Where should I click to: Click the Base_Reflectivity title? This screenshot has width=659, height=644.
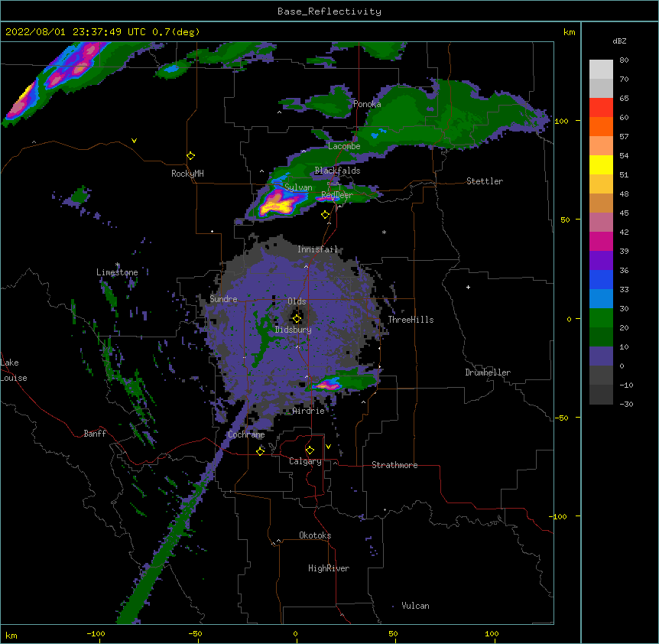tap(329, 11)
